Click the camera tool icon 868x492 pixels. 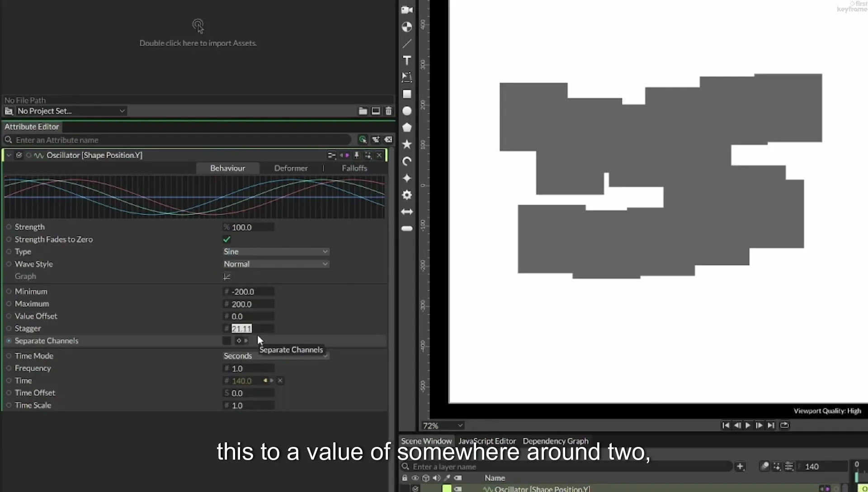point(407,10)
